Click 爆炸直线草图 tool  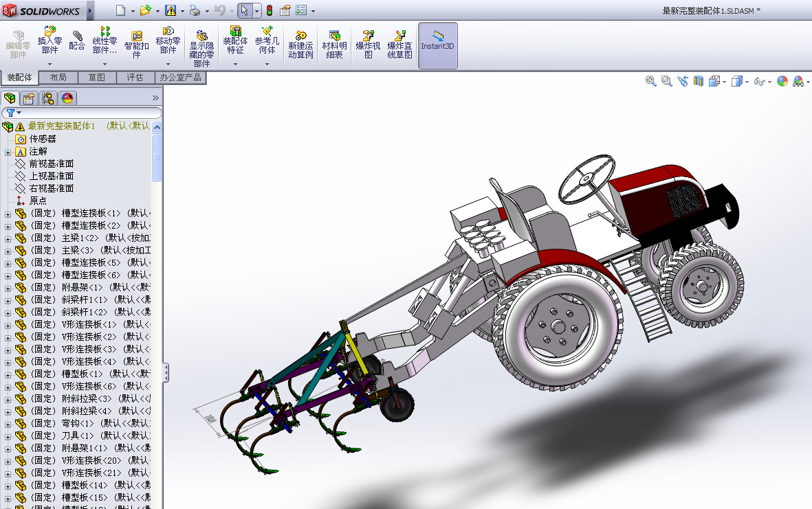[399, 45]
